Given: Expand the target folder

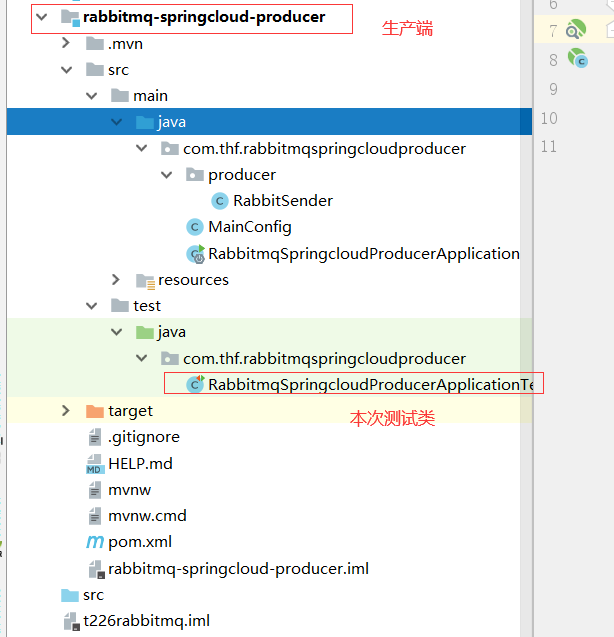Looking at the screenshot, I should 66,411.
